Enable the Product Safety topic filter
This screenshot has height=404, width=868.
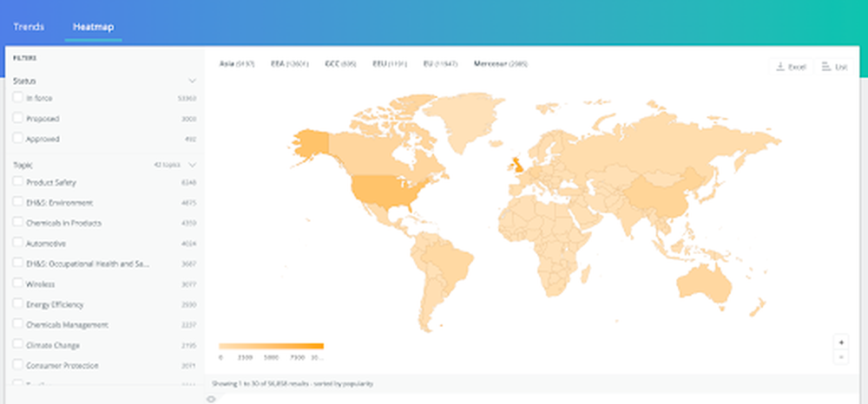coord(17,181)
